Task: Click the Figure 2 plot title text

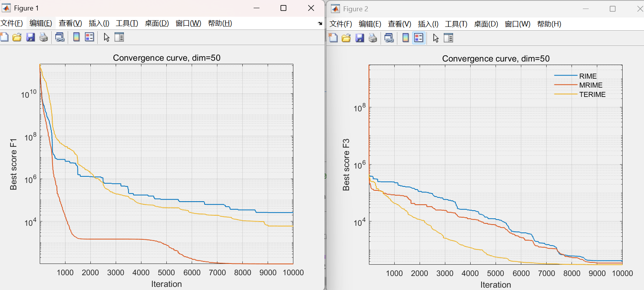Action: click(496, 59)
